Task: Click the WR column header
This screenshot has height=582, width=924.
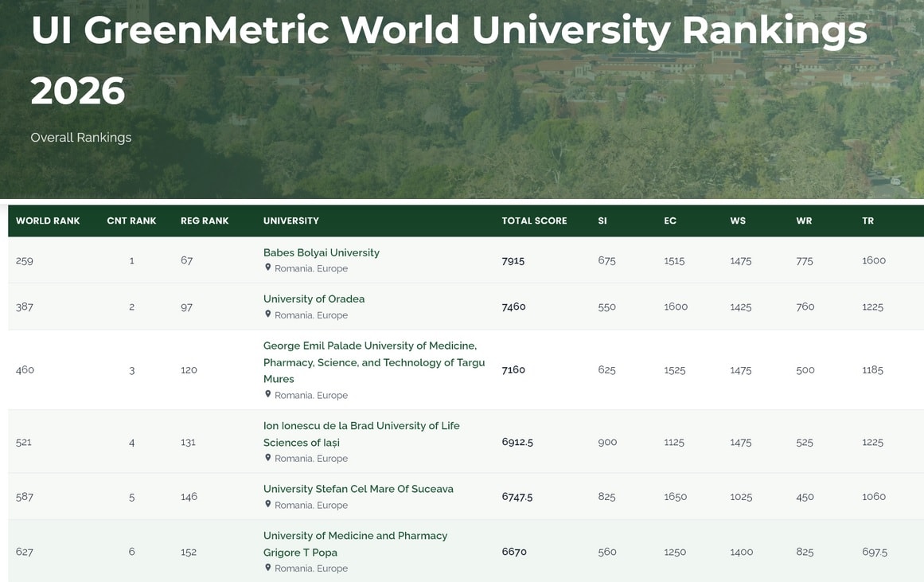Action: [804, 221]
